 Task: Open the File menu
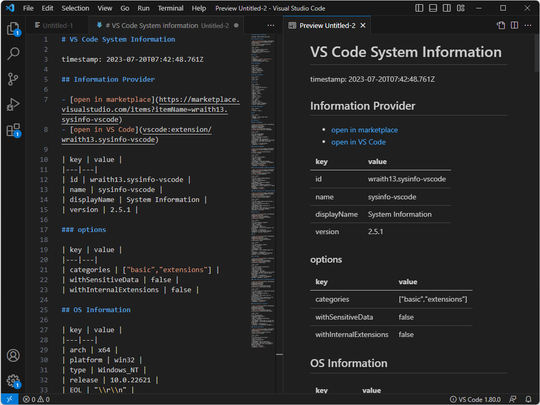point(28,8)
